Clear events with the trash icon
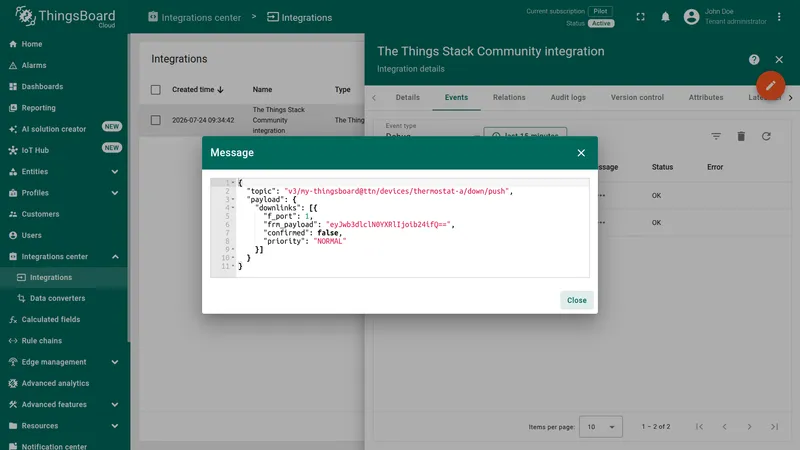Viewport: 800px width, 450px height. 741,136
